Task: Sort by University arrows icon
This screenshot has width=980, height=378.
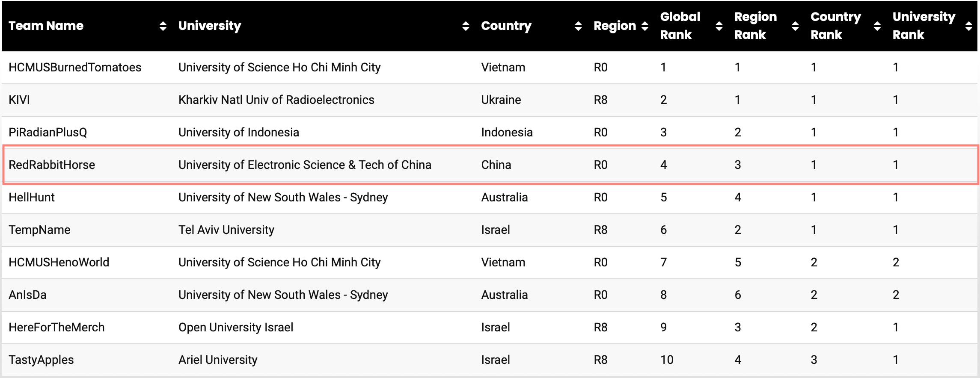Action: click(466, 26)
